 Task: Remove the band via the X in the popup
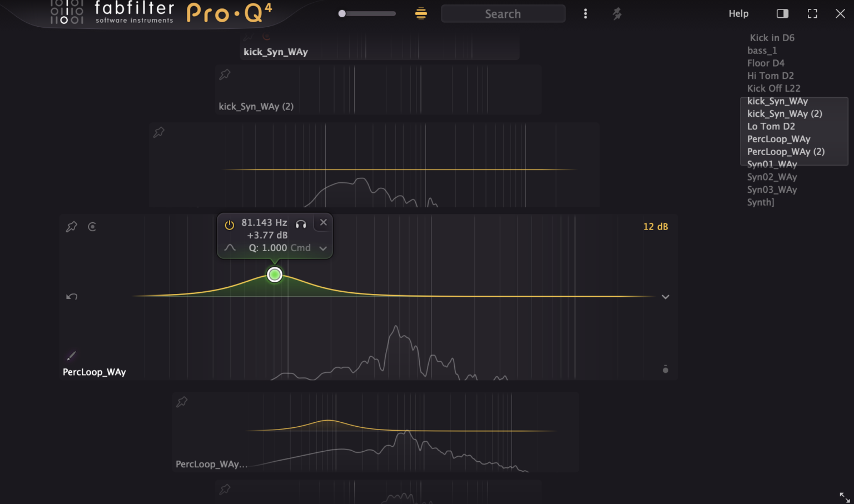tap(323, 222)
